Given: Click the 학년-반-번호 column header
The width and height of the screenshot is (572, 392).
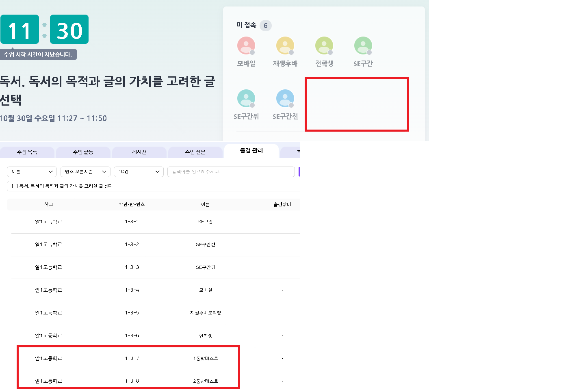Looking at the screenshot, I should pyautogui.click(x=132, y=204).
